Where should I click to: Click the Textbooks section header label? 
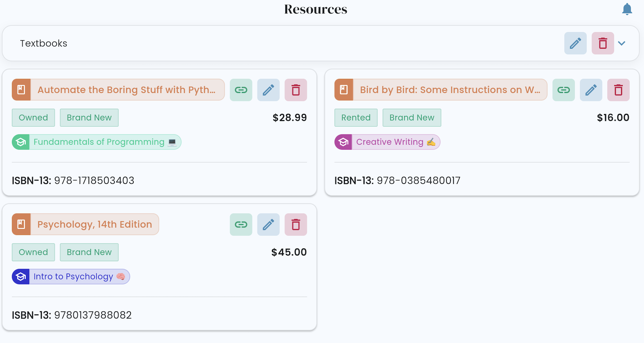coord(44,43)
